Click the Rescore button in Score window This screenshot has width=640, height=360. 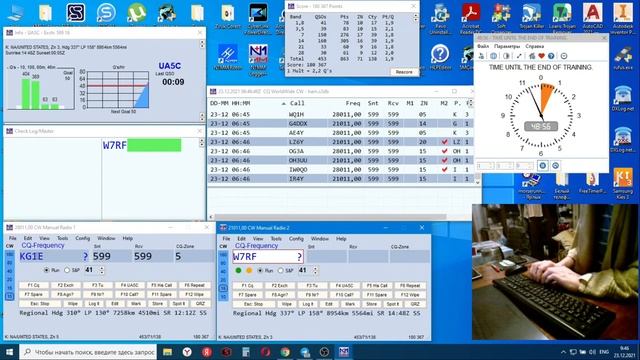pyautogui.click(x=404, y=72)
